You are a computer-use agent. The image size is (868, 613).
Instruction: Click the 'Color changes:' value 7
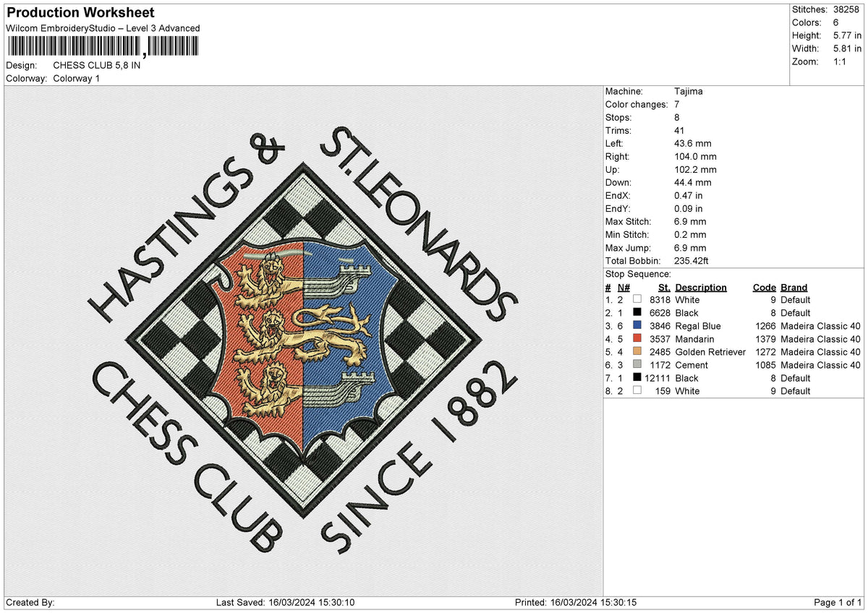point(677,104)
